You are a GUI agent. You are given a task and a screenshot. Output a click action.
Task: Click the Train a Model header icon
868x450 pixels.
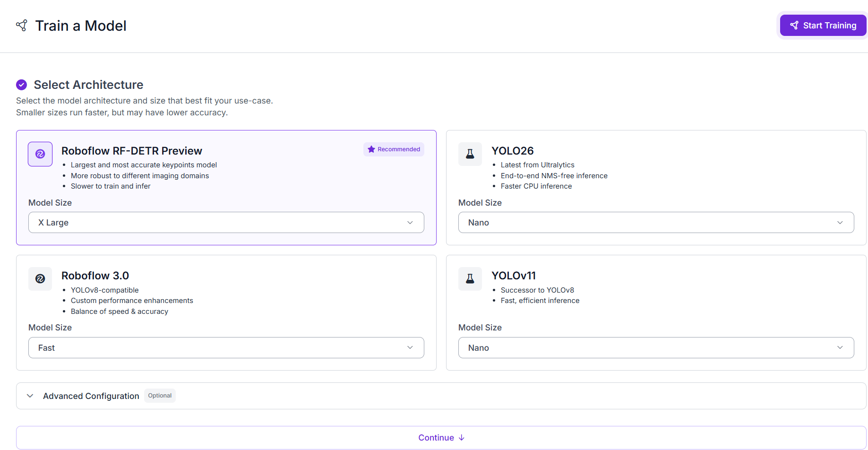22,26
